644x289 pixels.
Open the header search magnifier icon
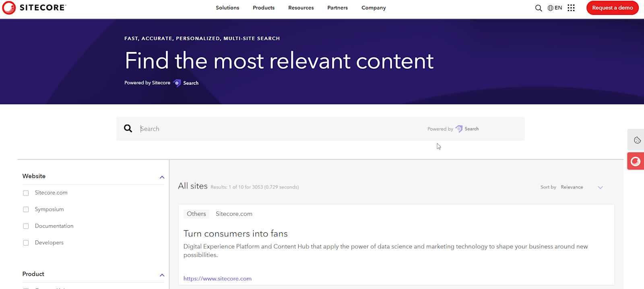point(539,8)
